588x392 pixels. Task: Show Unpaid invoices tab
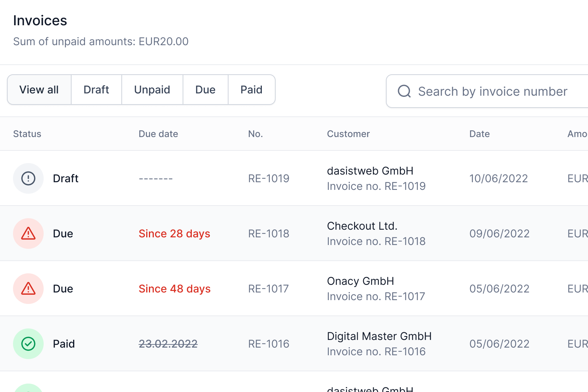tap(152, 90)
